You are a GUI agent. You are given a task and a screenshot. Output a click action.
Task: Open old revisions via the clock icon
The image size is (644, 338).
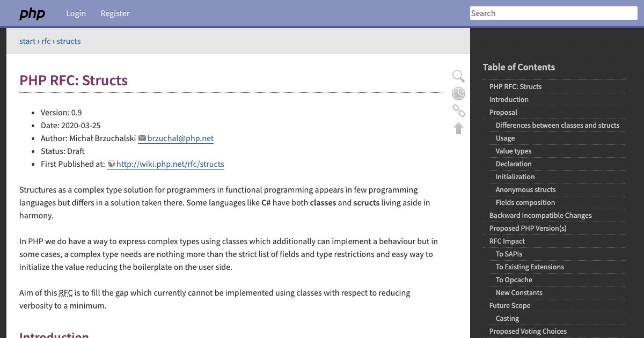tap(458, 93)
